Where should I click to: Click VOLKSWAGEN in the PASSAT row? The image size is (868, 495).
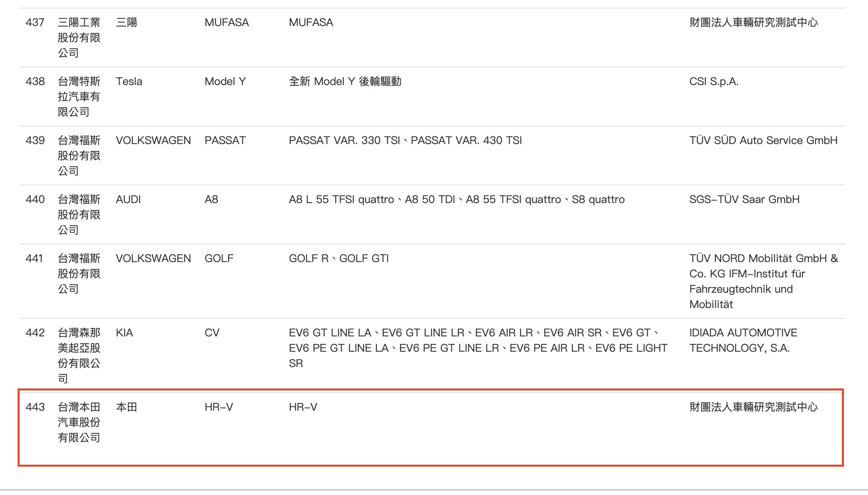[153, 140]
